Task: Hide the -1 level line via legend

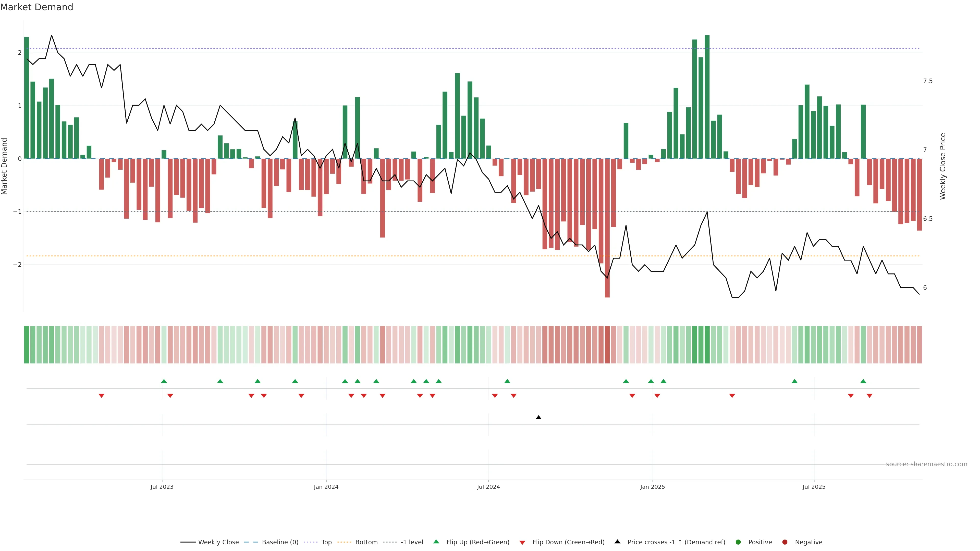Action: point(412,542)
